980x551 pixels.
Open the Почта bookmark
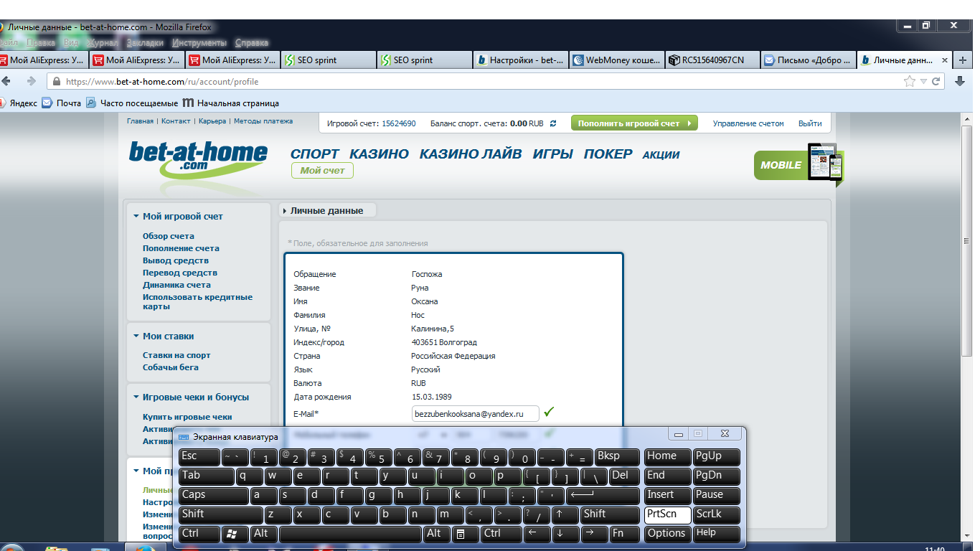point(62,103)
